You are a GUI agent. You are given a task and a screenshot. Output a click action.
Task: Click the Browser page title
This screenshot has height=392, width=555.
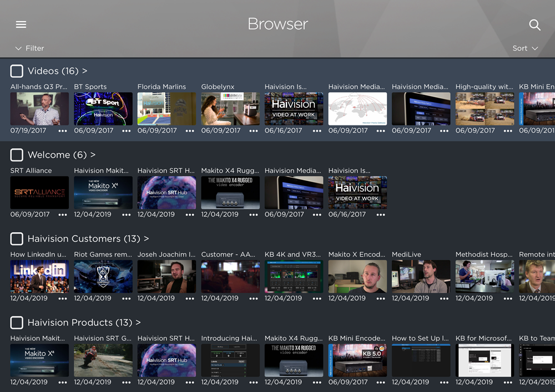[x=277, y=24]
